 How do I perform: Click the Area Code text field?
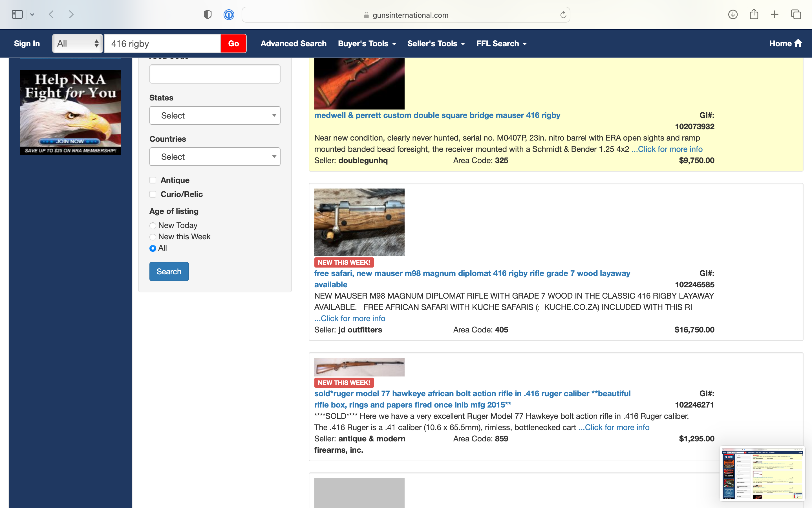coord(215,74)
